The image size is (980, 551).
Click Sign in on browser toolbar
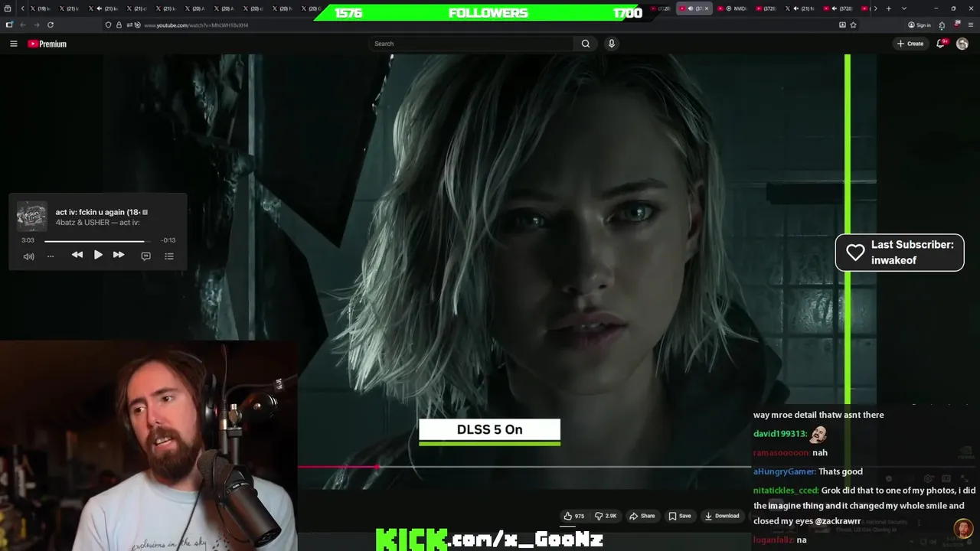tap(919, 24)
